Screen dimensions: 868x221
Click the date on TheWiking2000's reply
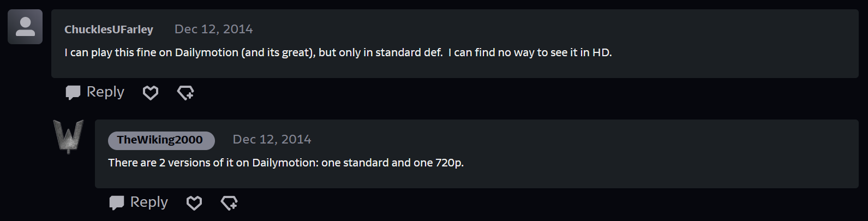(272, 140)
